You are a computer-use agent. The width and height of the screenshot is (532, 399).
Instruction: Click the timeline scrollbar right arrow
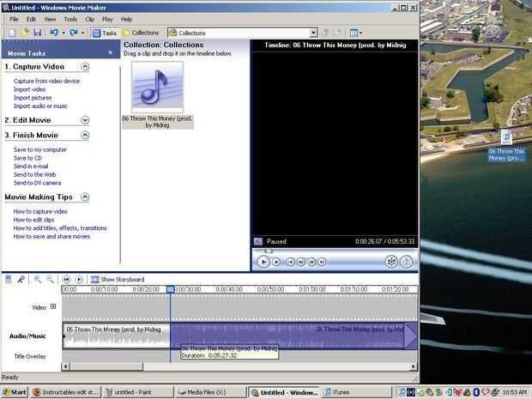[414, 366]
